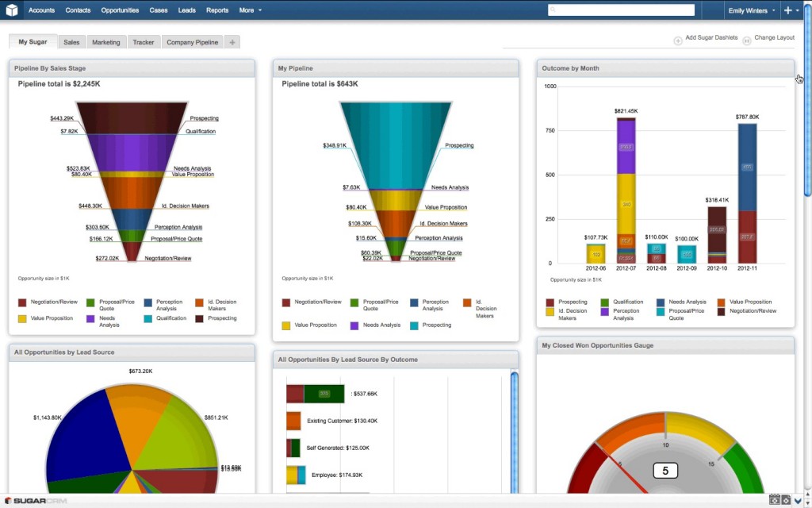This screenshot has height=508, width=812.
Task: Collapse the footer with the blue chevron
Action: 798,500
